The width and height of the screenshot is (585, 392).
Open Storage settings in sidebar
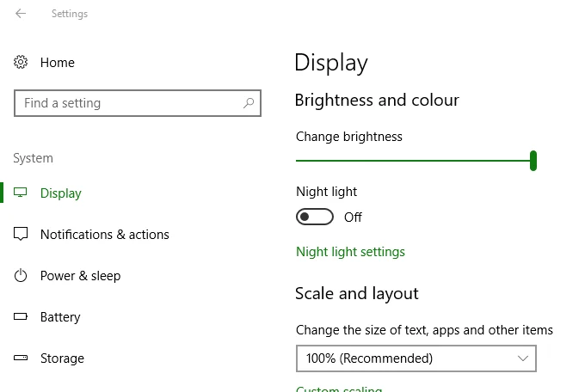coord(62,358)
